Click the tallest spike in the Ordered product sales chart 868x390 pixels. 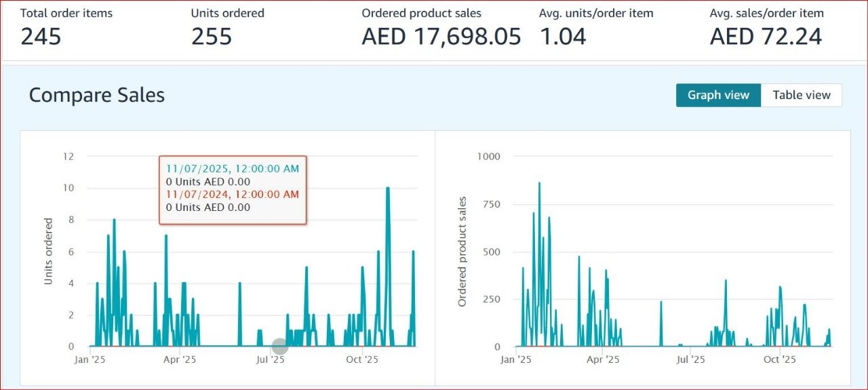[539, 183]
